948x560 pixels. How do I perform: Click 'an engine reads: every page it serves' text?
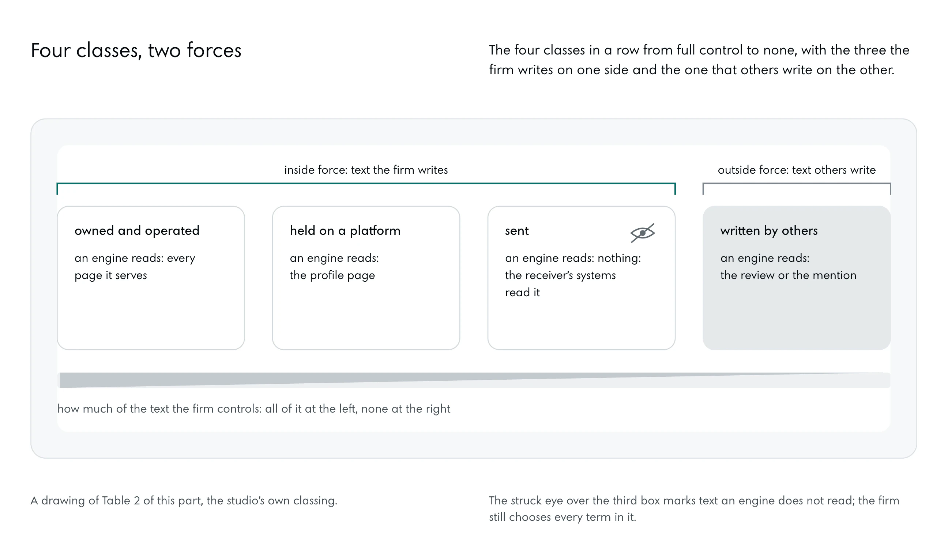135,266
